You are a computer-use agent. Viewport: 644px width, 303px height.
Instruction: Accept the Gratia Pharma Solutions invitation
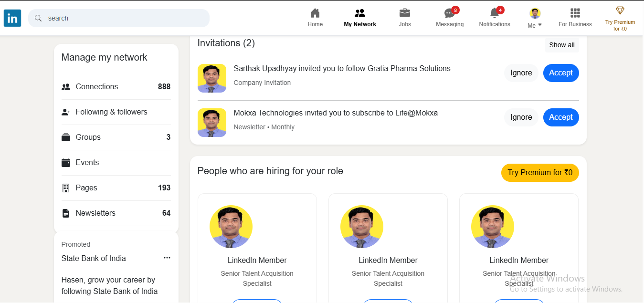561,73
